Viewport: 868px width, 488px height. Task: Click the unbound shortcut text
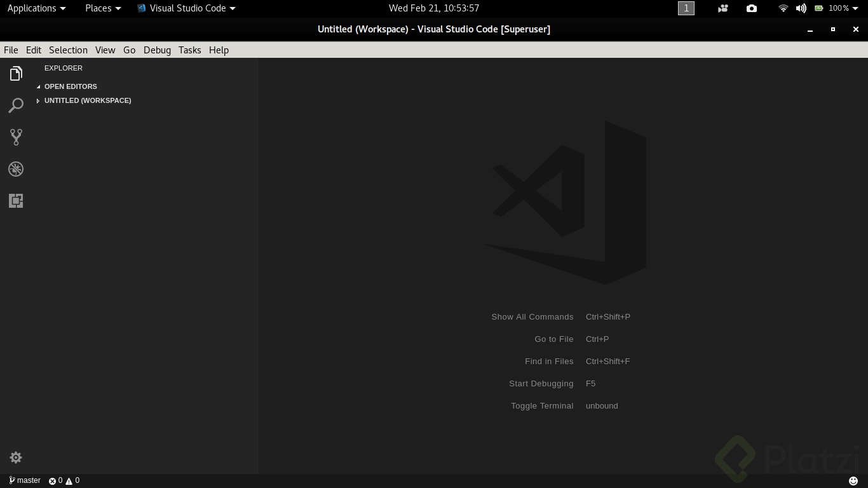pos(602,406)
